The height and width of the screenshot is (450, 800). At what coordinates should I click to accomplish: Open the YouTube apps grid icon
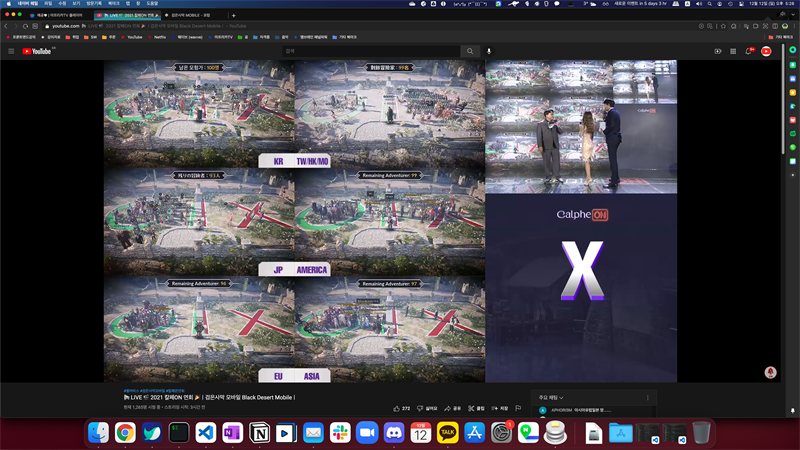pos(733,51)
